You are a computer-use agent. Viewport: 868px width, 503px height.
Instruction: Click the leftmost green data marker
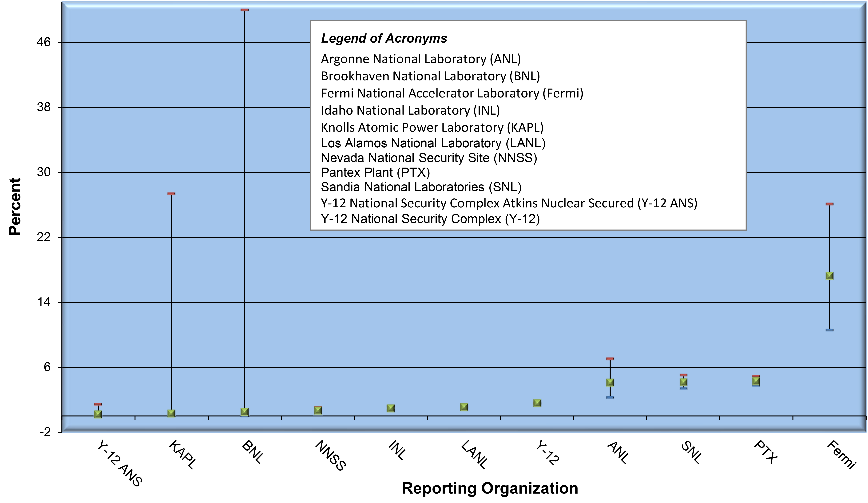tap(98, 414)
